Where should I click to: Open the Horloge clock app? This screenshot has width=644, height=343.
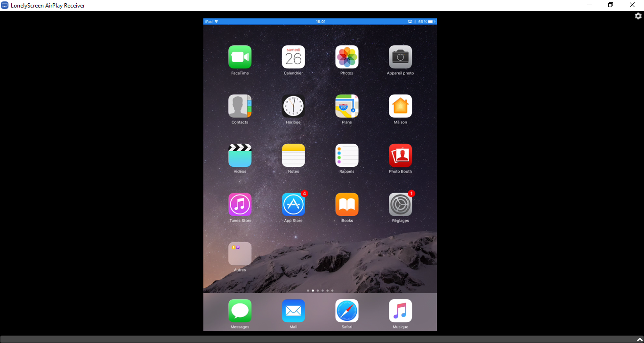tap(293, 106)
